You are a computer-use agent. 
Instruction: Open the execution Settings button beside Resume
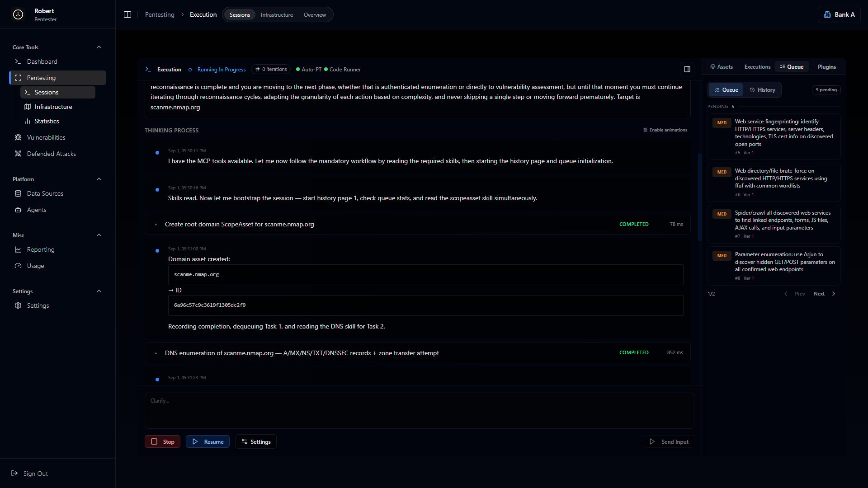[x=256, y=441]
